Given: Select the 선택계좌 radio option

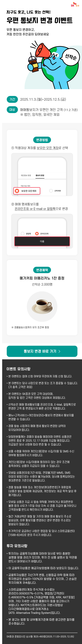Looking at the screenshot, I should tap(51, 191).
